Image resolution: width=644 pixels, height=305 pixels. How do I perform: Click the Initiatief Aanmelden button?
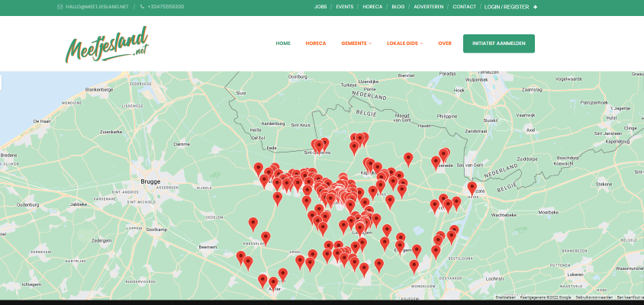pyautogui.click(x=499, y=43)
